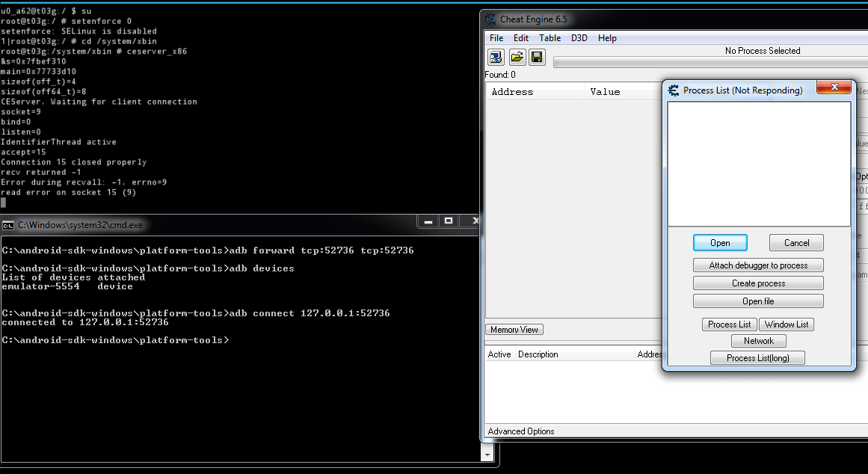
Task: Open the Network connection dialog
Action: 758,340
